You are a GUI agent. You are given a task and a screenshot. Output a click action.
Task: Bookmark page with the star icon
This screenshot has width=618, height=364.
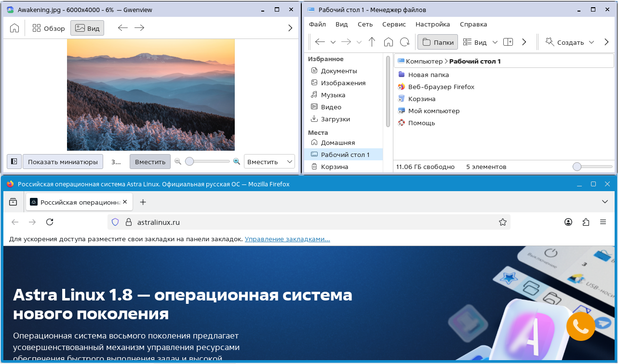(x=503, y=222)
